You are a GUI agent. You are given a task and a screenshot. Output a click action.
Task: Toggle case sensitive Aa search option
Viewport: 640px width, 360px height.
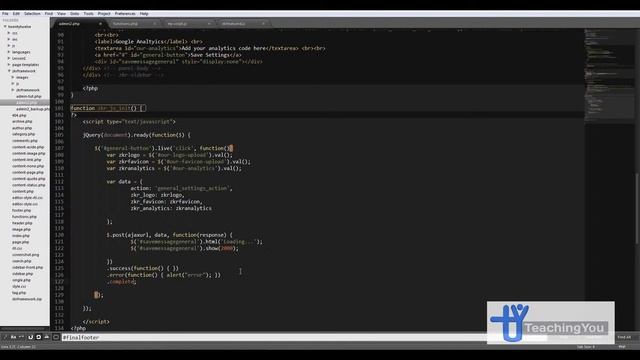click(13, 337)
